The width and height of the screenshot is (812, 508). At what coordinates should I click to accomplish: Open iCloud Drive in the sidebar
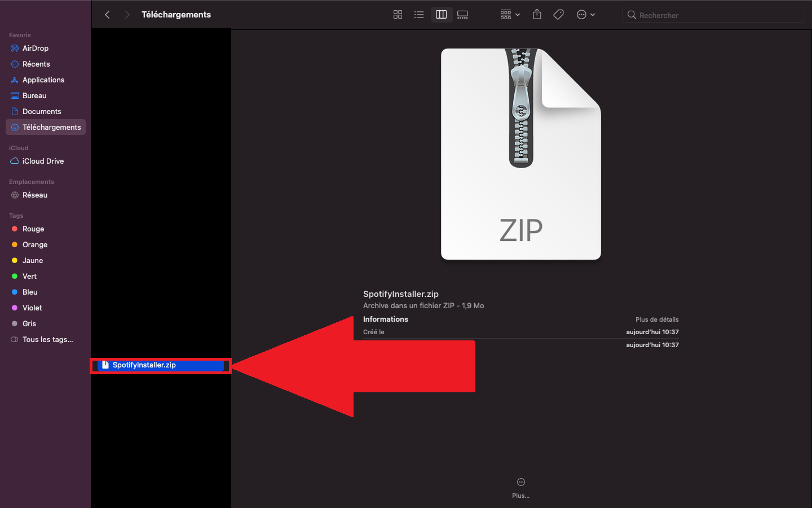click(45, 161)
